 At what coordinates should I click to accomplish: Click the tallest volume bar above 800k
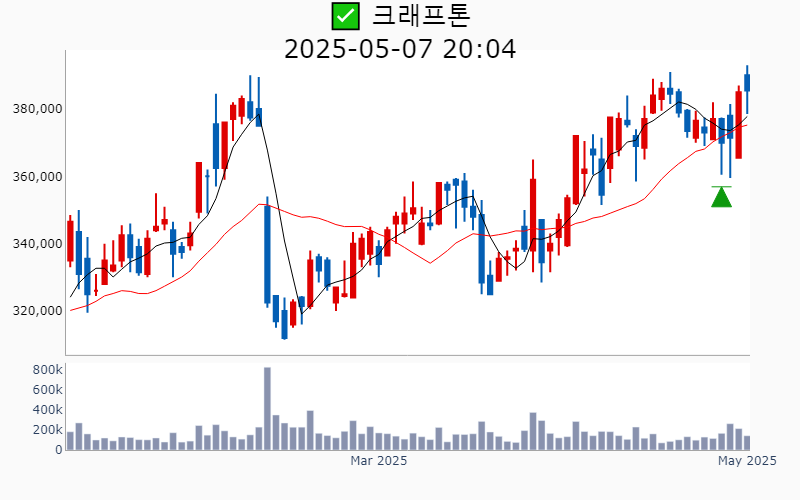coord(267,408)
